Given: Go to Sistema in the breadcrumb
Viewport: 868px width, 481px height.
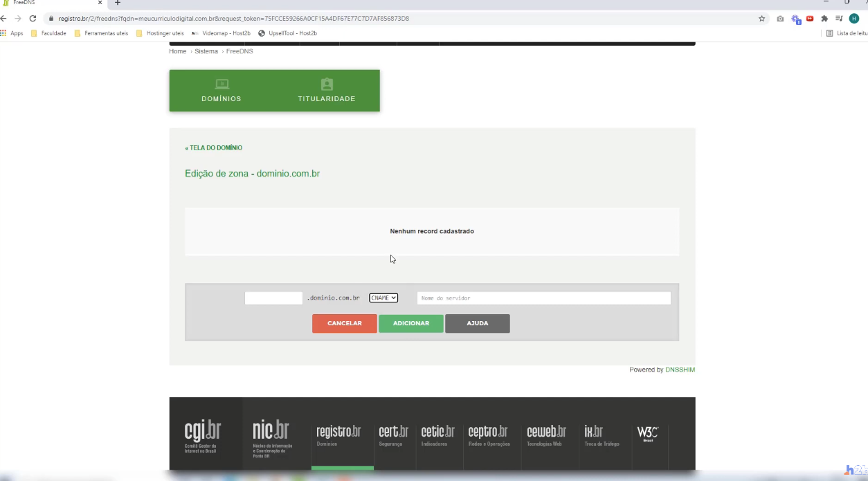Looking at the screenshot, I should click(206, 51).
